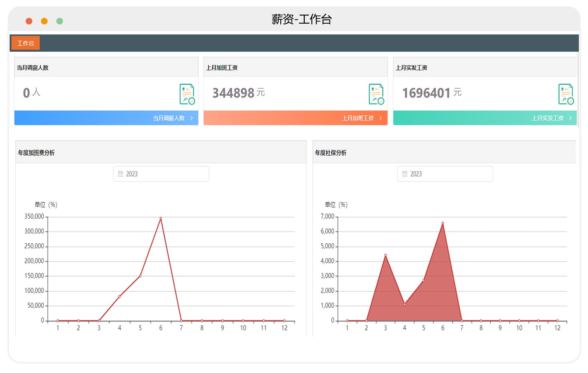Click the 薪资-工作台 window title
The height and width of the screenshot is (373, 588).
pos(301,19)
